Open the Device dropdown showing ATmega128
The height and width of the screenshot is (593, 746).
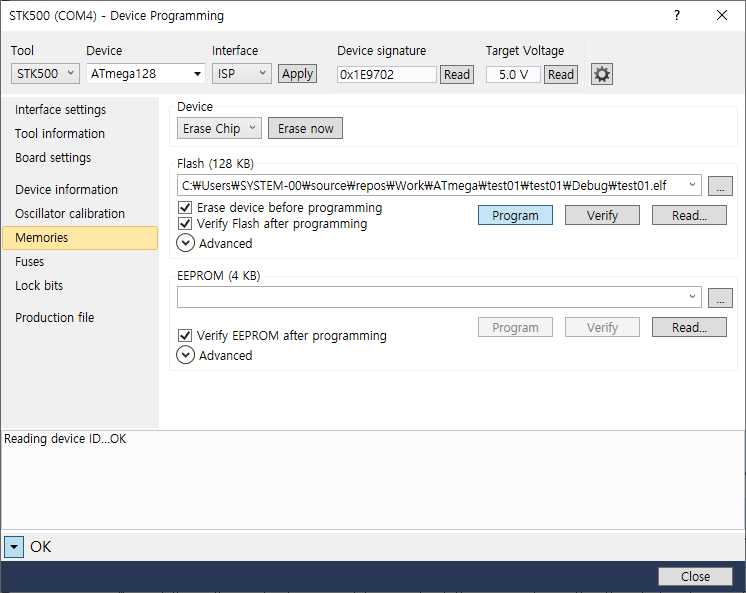tap(146, 74)
